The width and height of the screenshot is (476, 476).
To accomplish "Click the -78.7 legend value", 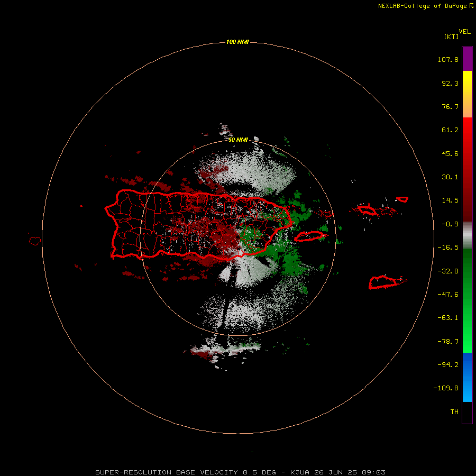I will (x=448, y=342).
